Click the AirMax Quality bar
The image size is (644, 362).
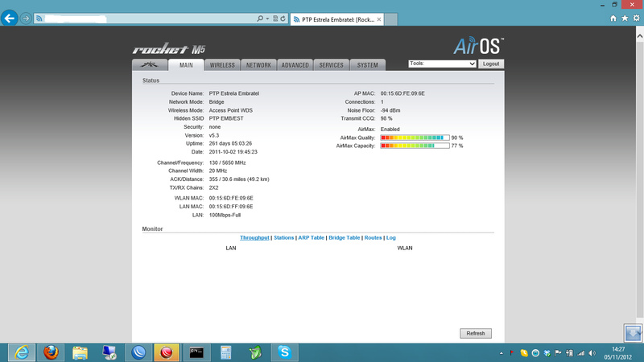tap(415, 138)
